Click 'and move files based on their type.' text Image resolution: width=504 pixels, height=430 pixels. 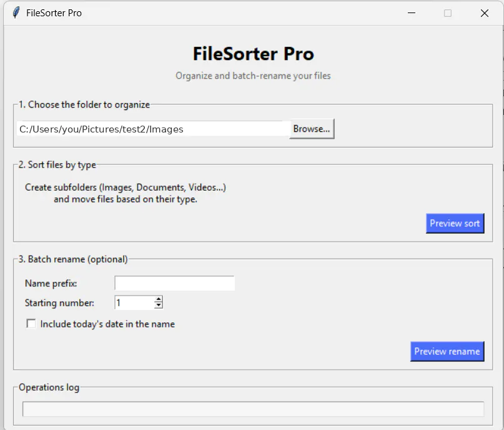(126, 199)
